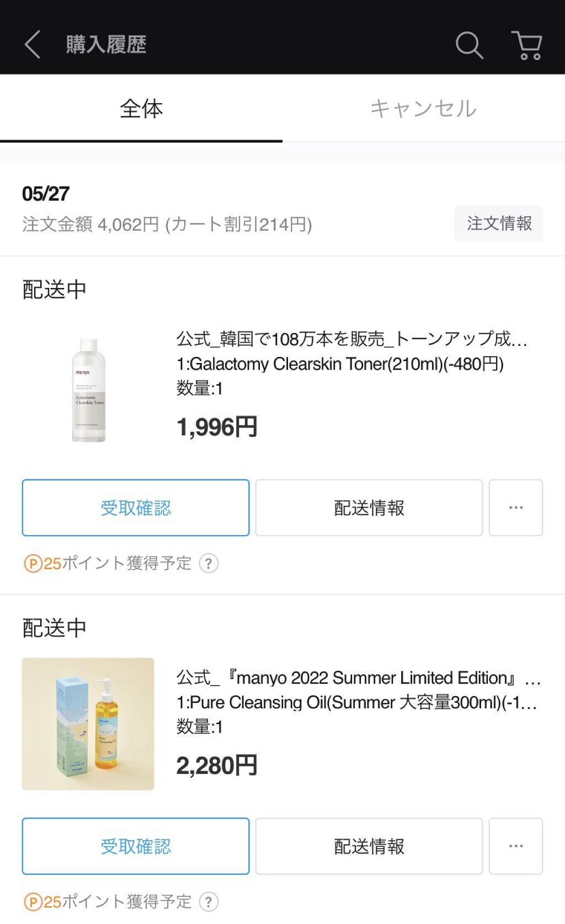Open Pure Cleansing Oil product thumbnail

[88, 724]
